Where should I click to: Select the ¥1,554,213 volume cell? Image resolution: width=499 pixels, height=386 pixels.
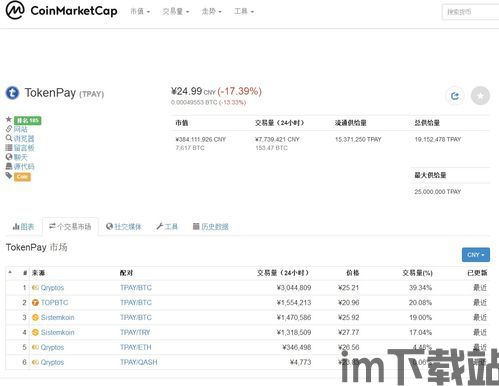click(294, 303)
